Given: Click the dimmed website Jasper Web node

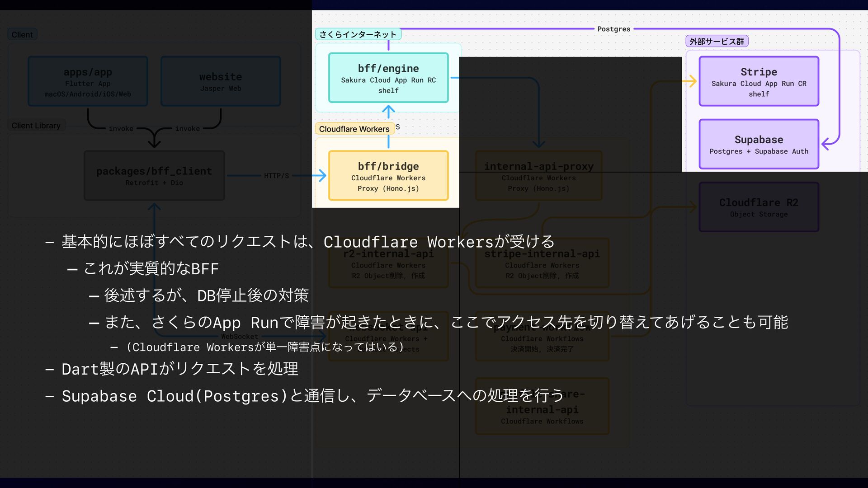Looking at the screenshot, I should coord(221,81).
